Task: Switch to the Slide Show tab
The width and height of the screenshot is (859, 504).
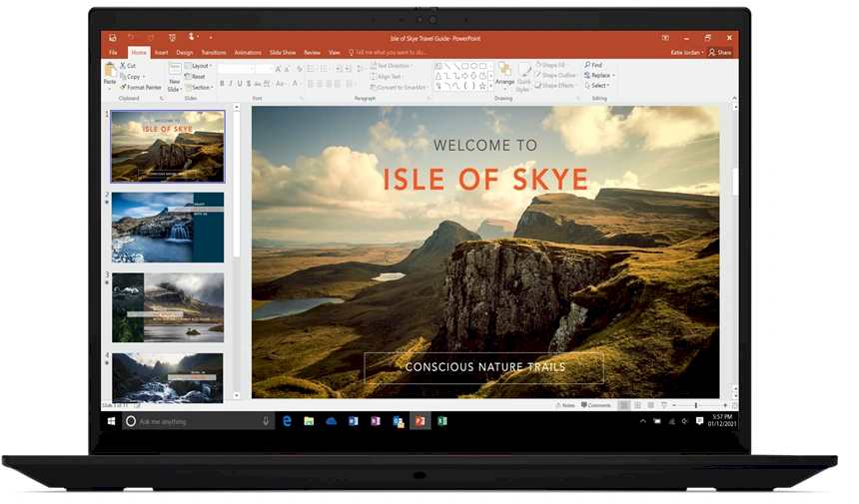Action: pos(282,53)
